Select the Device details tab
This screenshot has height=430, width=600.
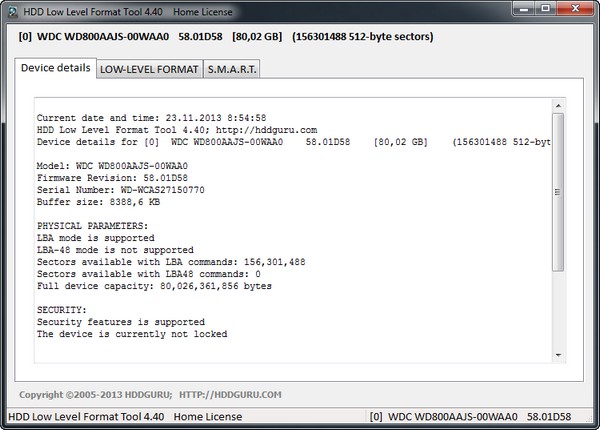pyautogui.click(x=55, y=68)
